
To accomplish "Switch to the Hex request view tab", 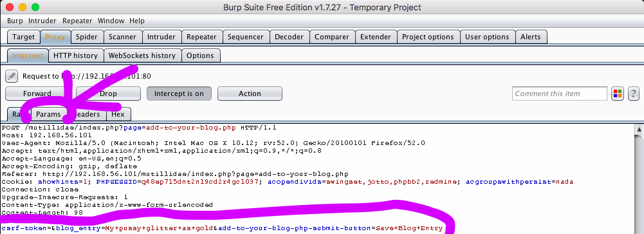I will (x=118, y=114).
